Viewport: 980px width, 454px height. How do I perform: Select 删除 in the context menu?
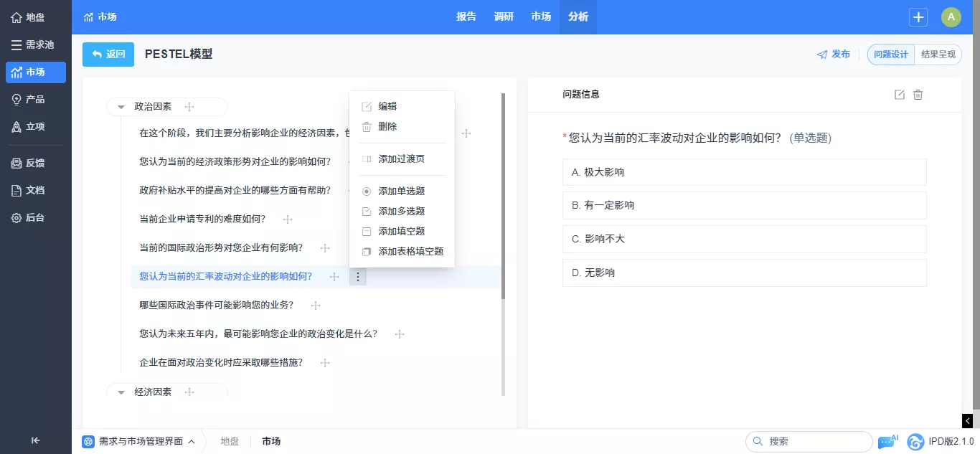pos(387,126)
